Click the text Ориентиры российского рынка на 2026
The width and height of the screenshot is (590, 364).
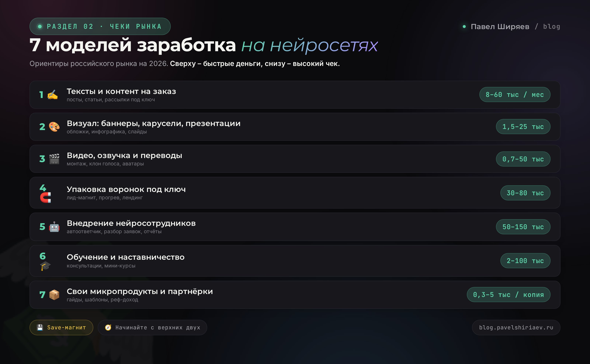click(99, 64)
